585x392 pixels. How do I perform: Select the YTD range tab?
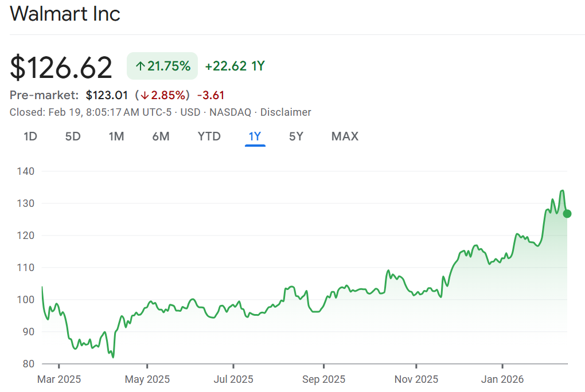(x=209, y=136)
